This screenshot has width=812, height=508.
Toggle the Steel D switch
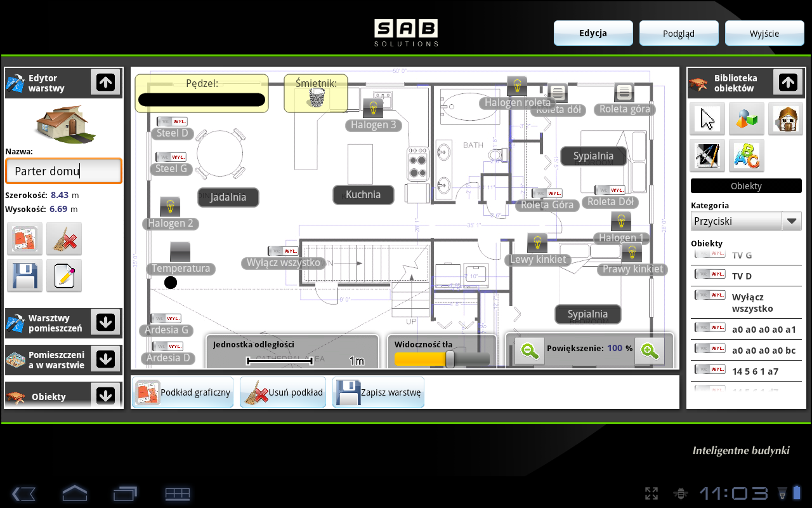[172, 121]
